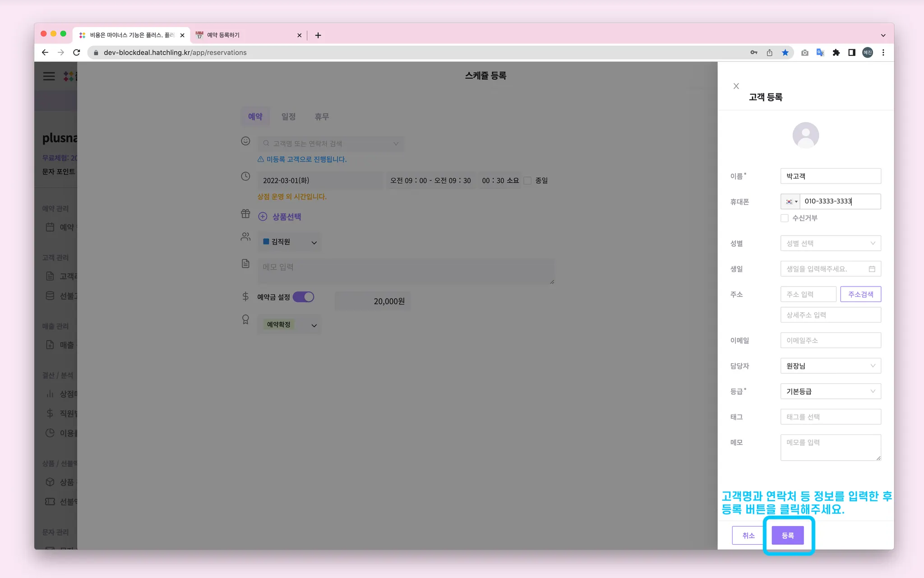
Task: Turn off the 예약금 설정 toggle
Action: (x=303, y=297)
